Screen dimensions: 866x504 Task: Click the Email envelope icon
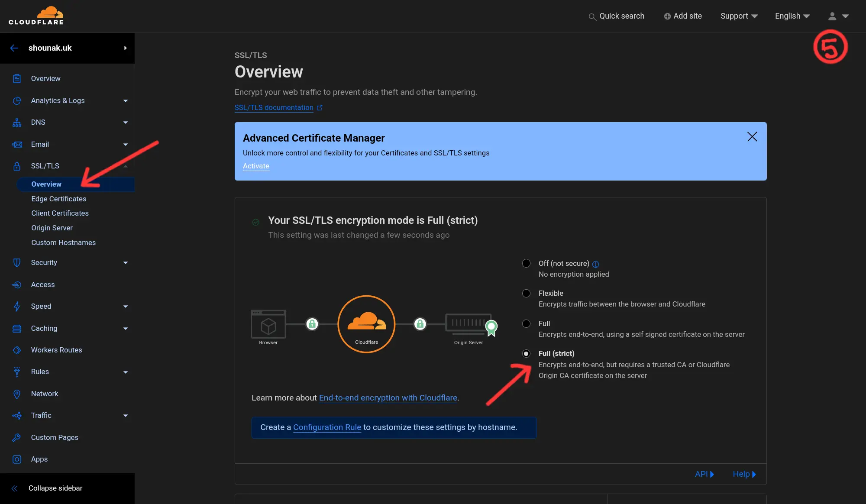pos(17,144)
